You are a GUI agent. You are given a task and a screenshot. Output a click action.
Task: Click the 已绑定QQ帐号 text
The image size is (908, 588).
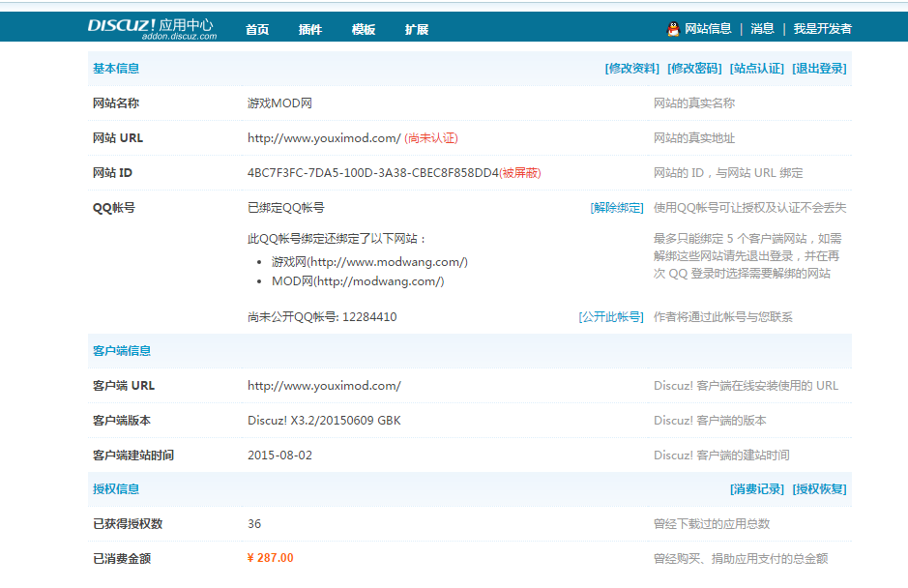(x=286, y=208)
